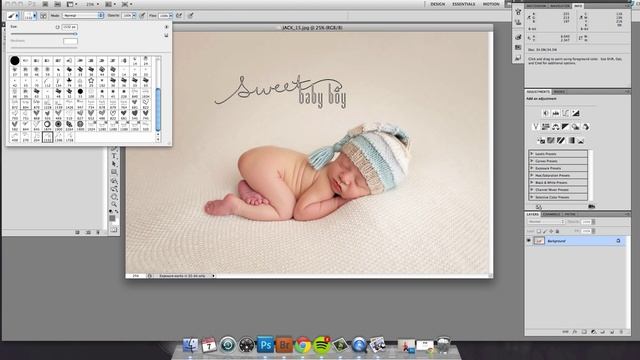Add a Photo Filter adjustment
Viewport: 640px width, 360px height.
pos(576,127)
